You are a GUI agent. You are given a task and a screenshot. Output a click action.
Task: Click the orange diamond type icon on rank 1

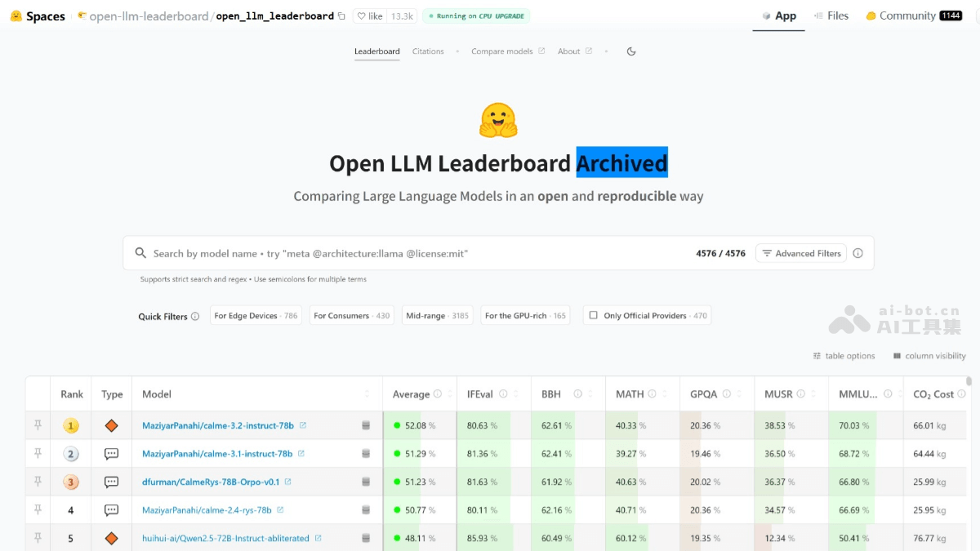(x=111, y=424)
